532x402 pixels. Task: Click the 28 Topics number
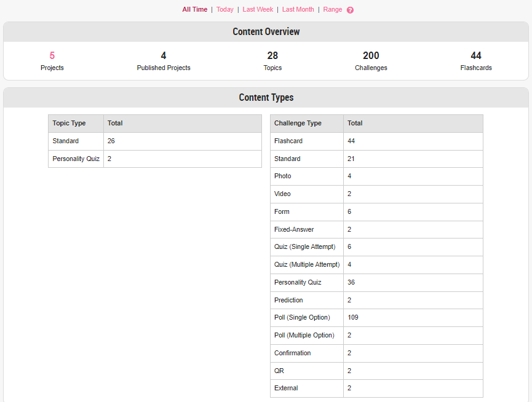coord(272,55)
